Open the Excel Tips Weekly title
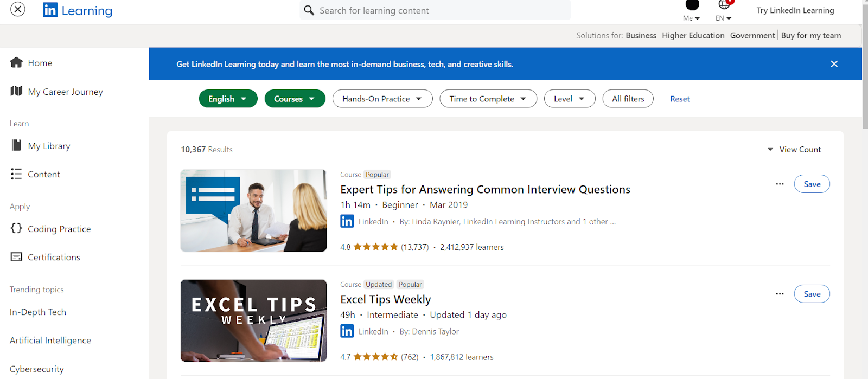The width and height of the screenshot is (868, 379). (x=385, y=299)
